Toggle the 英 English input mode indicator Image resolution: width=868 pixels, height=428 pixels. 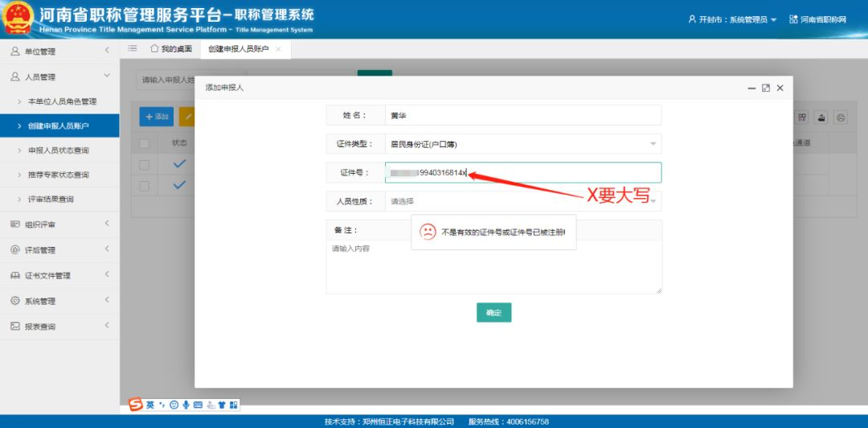click(x=150, y=405)
